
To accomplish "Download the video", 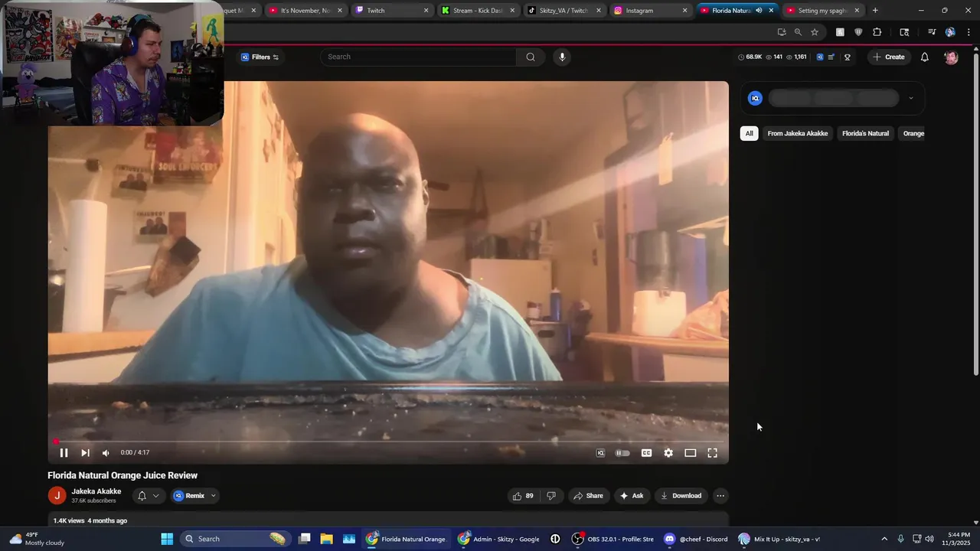I will coord(681,496).
